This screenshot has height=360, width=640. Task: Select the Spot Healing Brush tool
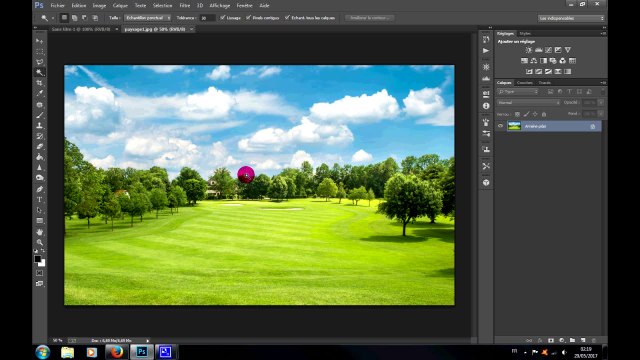[40, 105]
